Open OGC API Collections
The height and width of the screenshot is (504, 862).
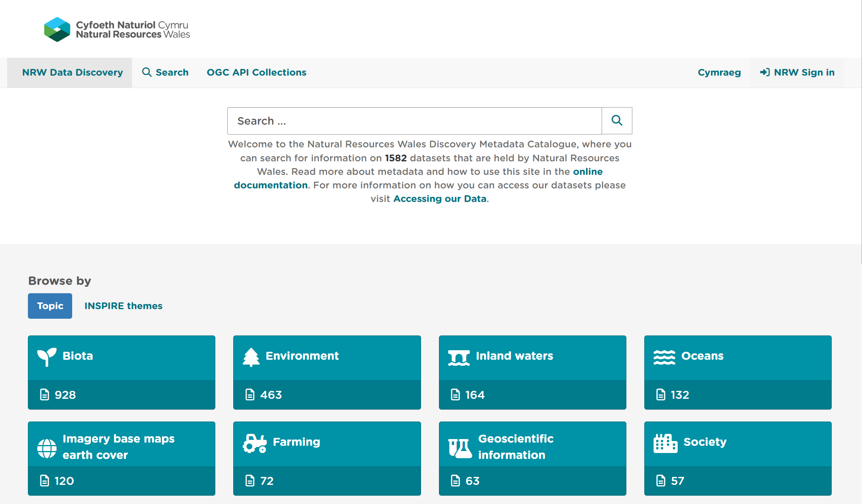pos(256,73)
